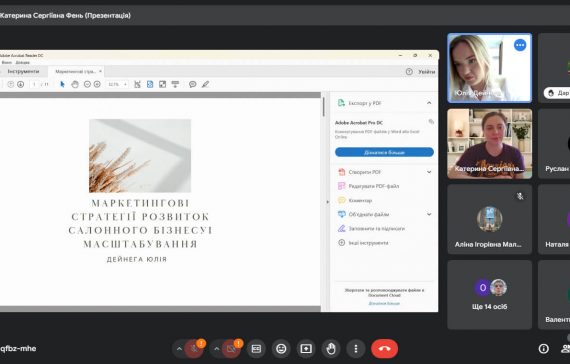Viewport: 570px width, 364px height.
Task: Select Катерина Сергіївна's video tile
Action: [x=490, y=144]
